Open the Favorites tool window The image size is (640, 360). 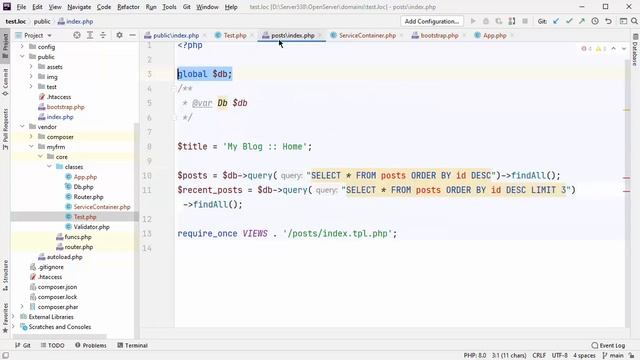(5, 318)
